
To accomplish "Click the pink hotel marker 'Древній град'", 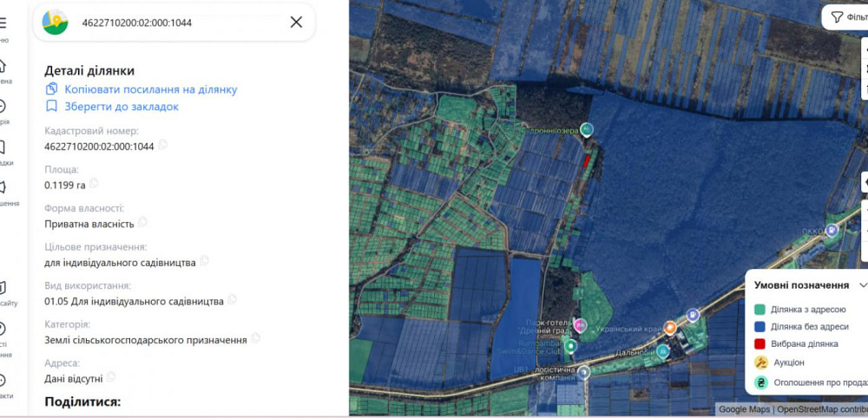I will tap(581, 326).
